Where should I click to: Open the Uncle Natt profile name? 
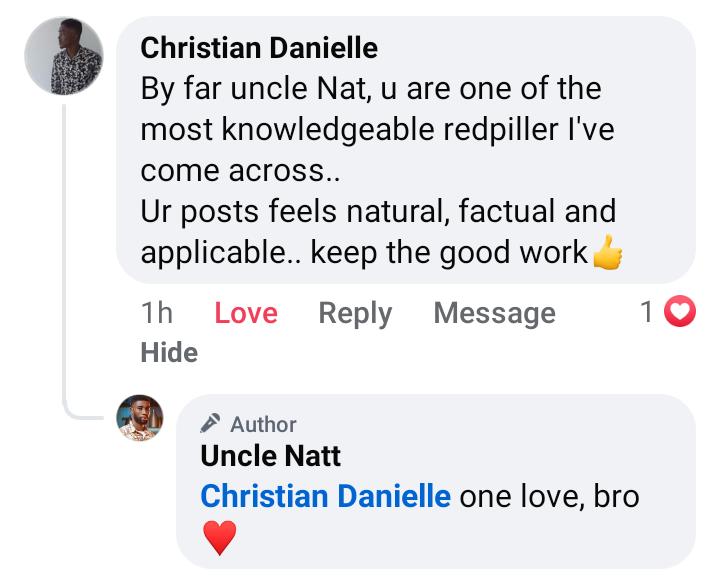tap(271, 456)
